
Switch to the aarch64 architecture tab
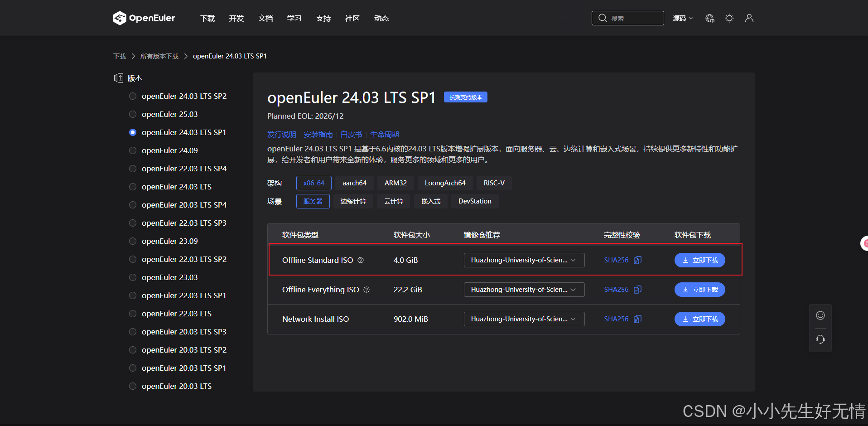click(354, 183)
